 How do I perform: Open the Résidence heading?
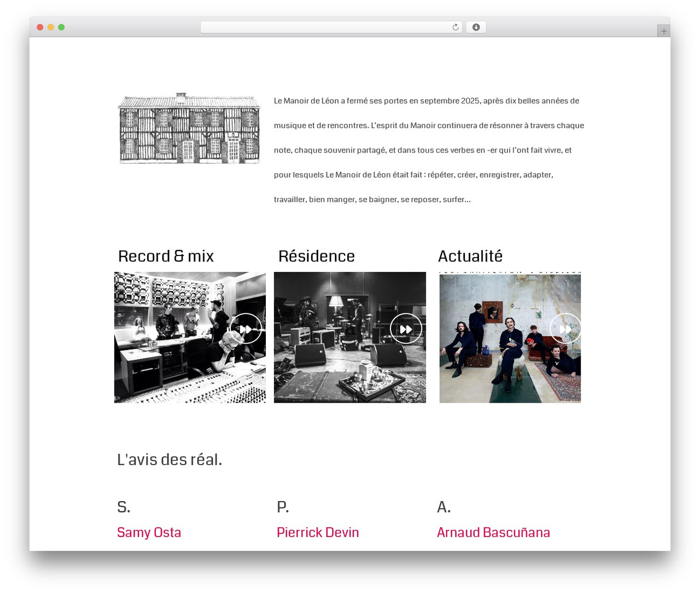point(317,256)
